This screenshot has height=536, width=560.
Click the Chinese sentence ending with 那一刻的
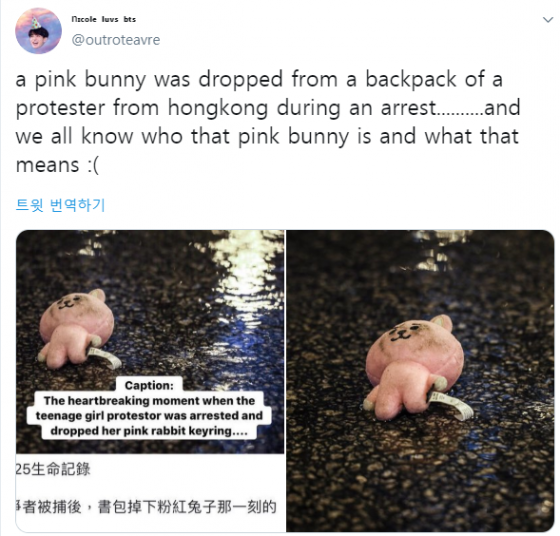146,506
